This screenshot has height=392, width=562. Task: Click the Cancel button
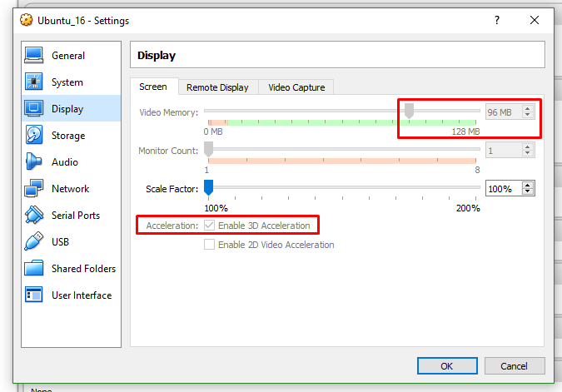pos(515,366)
